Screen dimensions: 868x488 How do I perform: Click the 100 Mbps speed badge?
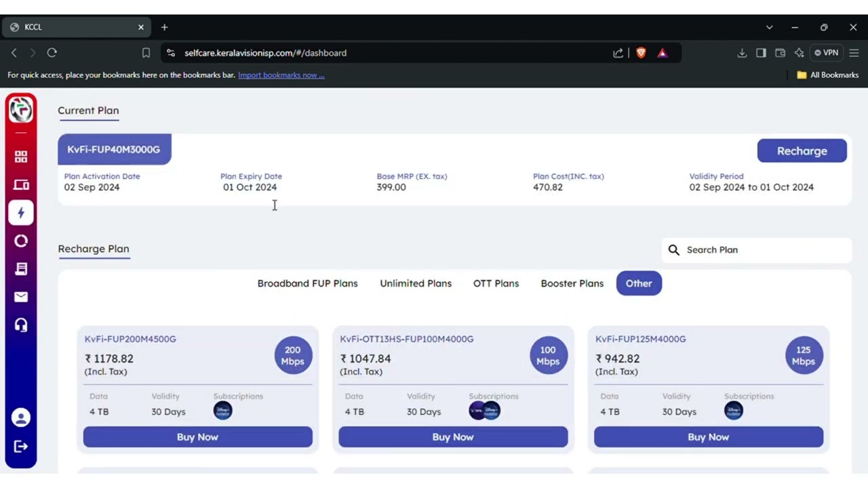pyautogui.click(x=548, y=355)
